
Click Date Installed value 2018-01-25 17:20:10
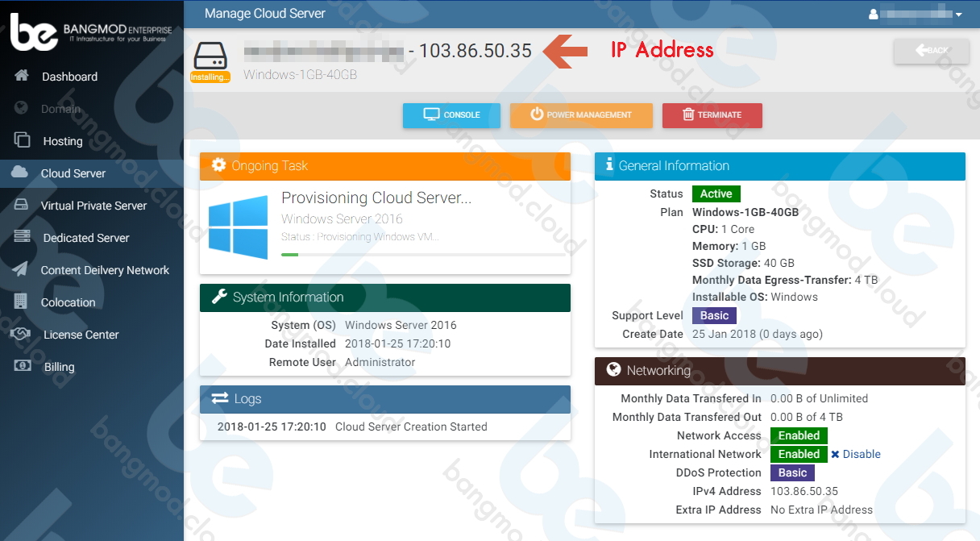[397, 343]
